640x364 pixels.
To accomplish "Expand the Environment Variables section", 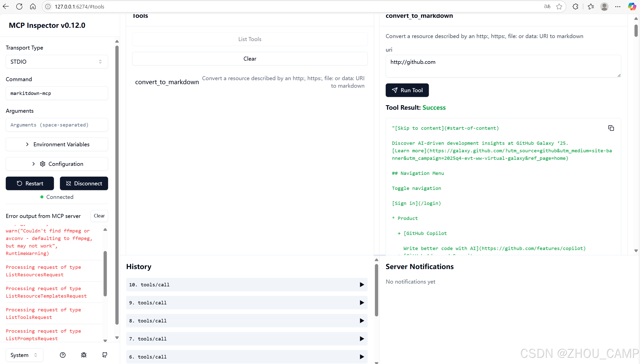I will click(x=57, y=144).
